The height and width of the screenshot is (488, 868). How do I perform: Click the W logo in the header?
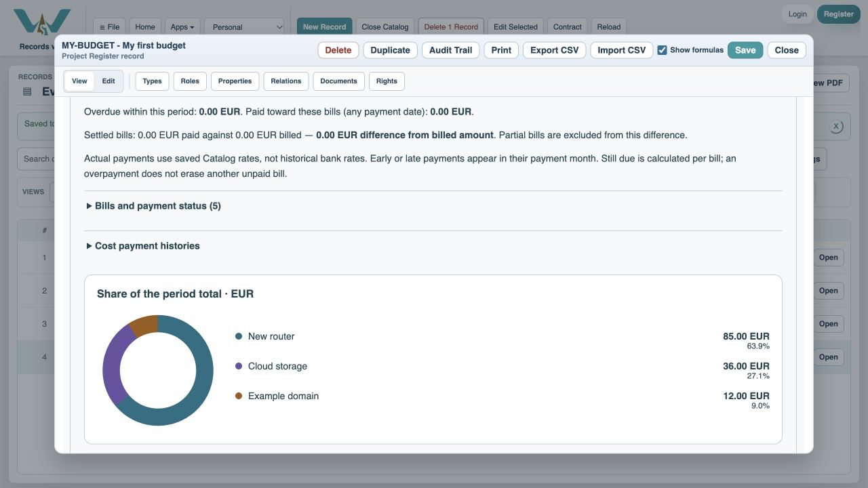click(42, 22)
